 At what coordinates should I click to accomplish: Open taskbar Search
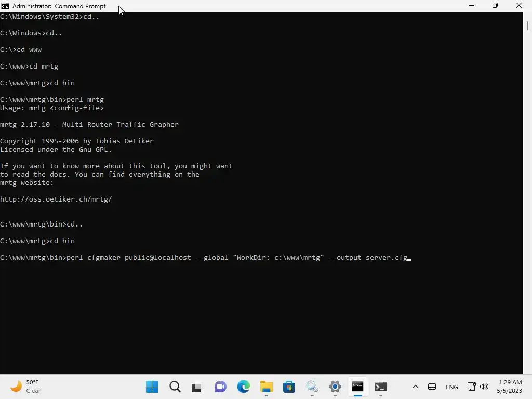pos(175,387)
